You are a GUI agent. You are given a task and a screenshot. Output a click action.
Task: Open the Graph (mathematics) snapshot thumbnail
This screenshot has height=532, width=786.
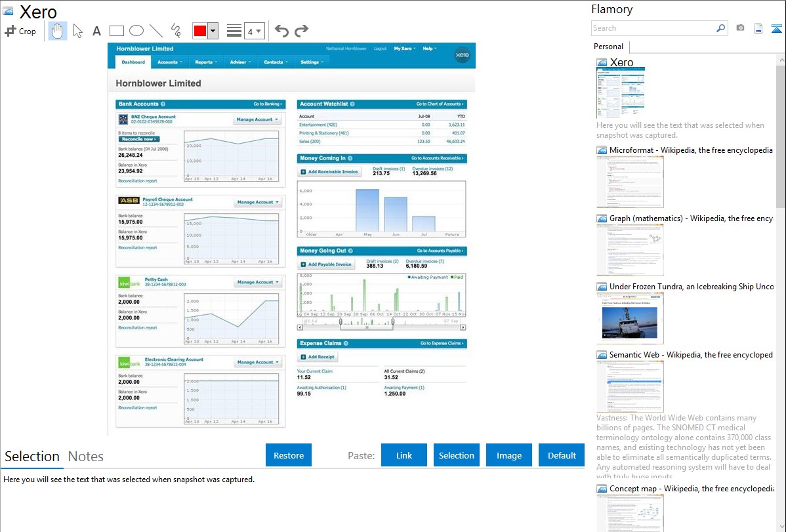630,250
